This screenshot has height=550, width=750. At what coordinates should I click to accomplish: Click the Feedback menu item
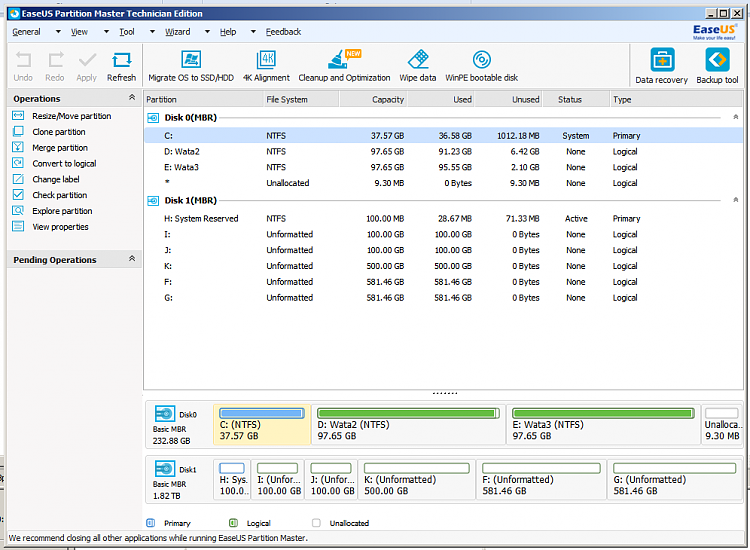point(283,32)
